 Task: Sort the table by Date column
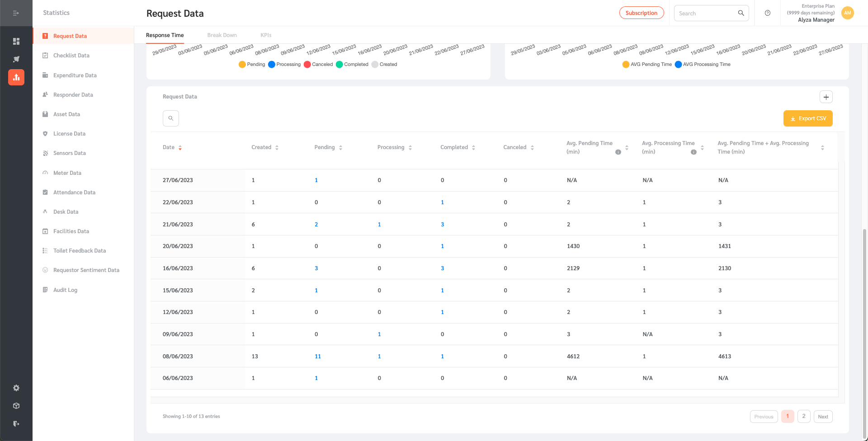(180, 147)
